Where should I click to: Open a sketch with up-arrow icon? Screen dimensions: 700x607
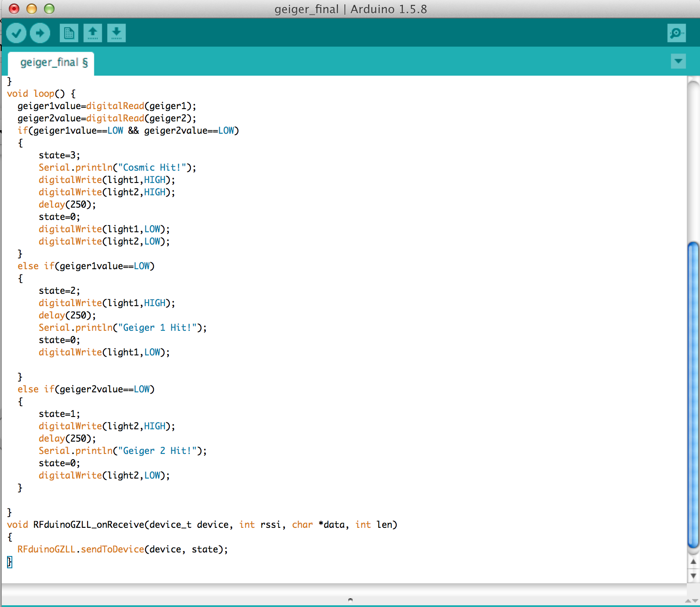click(93, 33)
